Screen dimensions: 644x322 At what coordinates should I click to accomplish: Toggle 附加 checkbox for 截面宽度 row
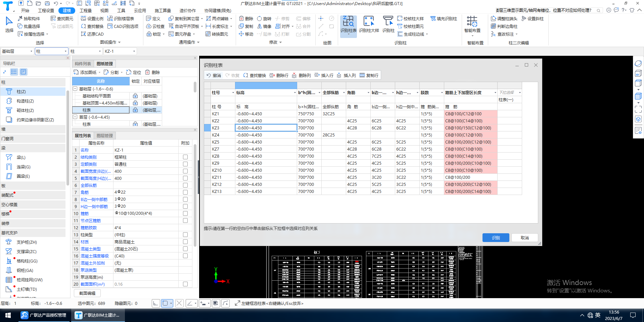(185, 171)
